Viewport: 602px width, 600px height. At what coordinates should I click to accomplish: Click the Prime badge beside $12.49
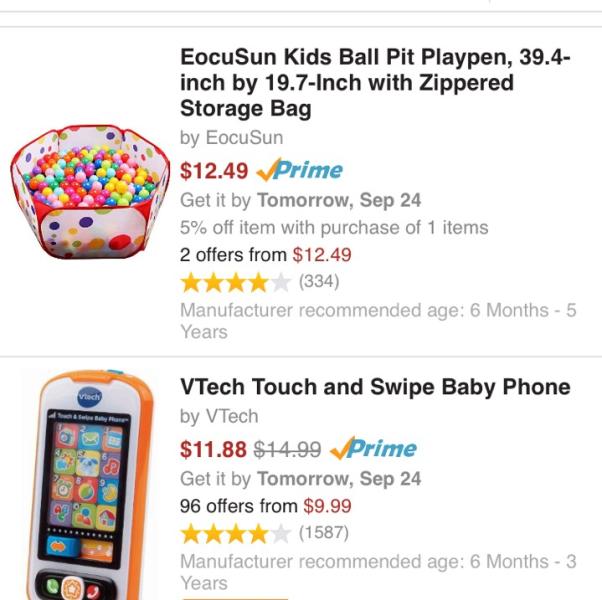(x=299, y=170)
